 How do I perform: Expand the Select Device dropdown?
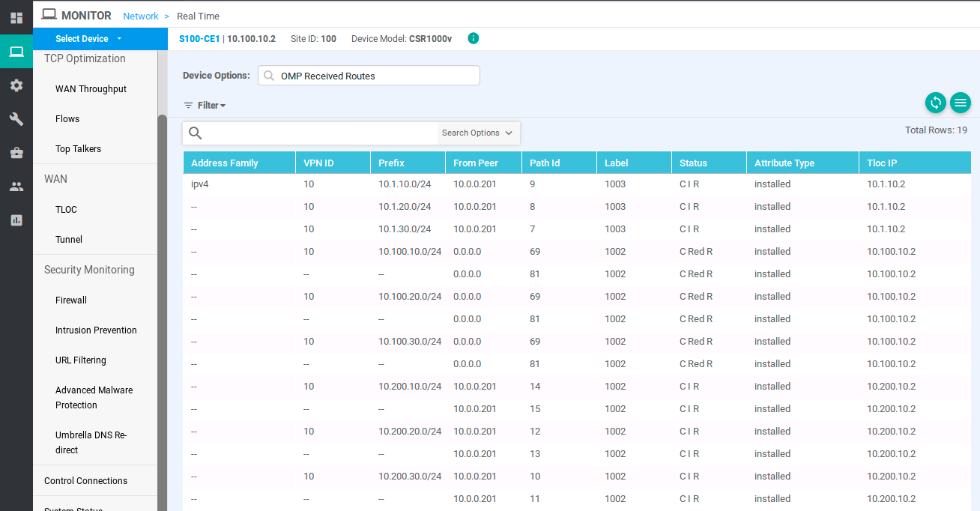point(88,39)
